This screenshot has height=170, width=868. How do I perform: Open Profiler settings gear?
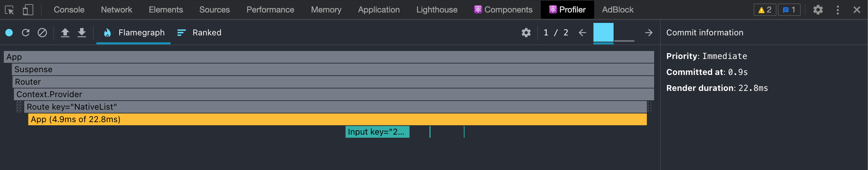tap(526, 33)
